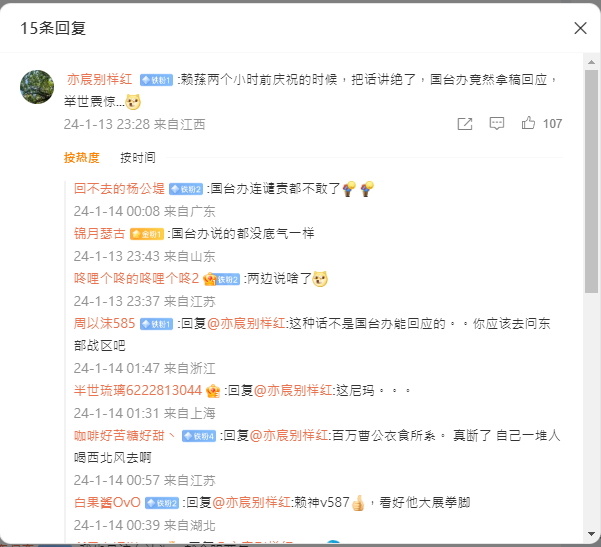Click @亦宸别样红 mention in 白果酱OvO reply

tap(251, 503)
